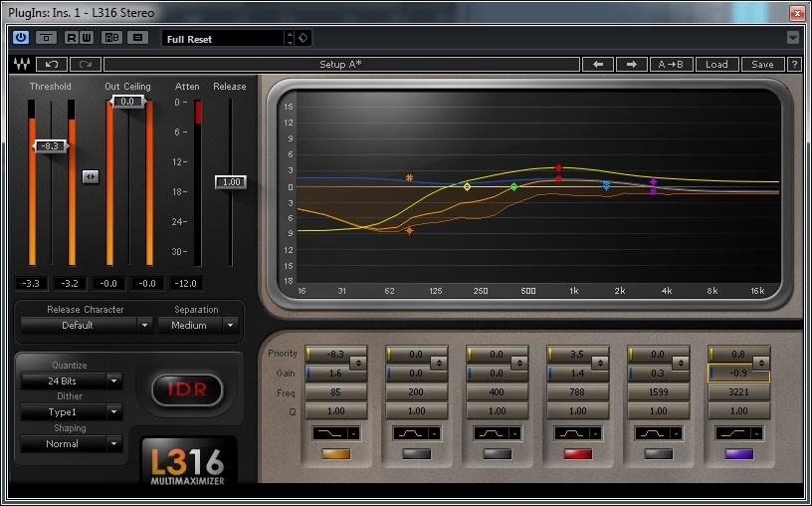Image resolution: width=812 pixels, height=506 pixels.
Task: Open the Setup A* preset name bar
Action: [341, 65]
